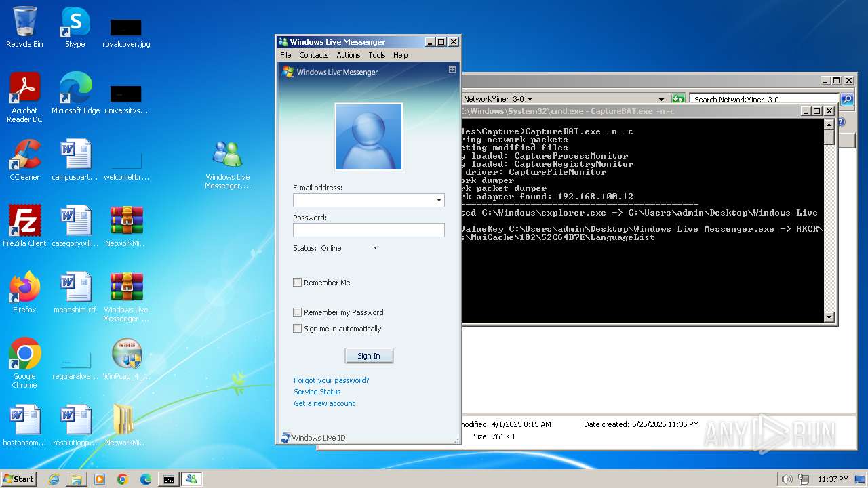The width and height of the screenshot is (868, 488).
Task: Launch FileZilla Client shortcut
Action: coord(24,226)
